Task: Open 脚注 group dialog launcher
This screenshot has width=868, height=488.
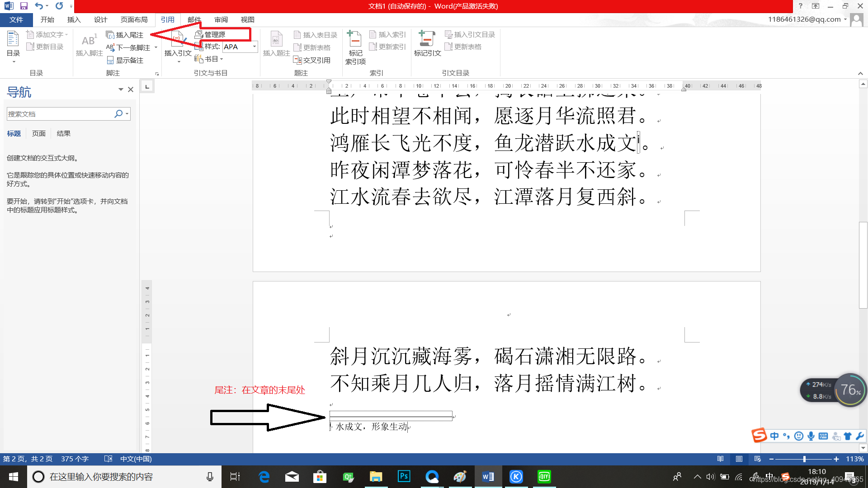Action: tap(157, 74)
